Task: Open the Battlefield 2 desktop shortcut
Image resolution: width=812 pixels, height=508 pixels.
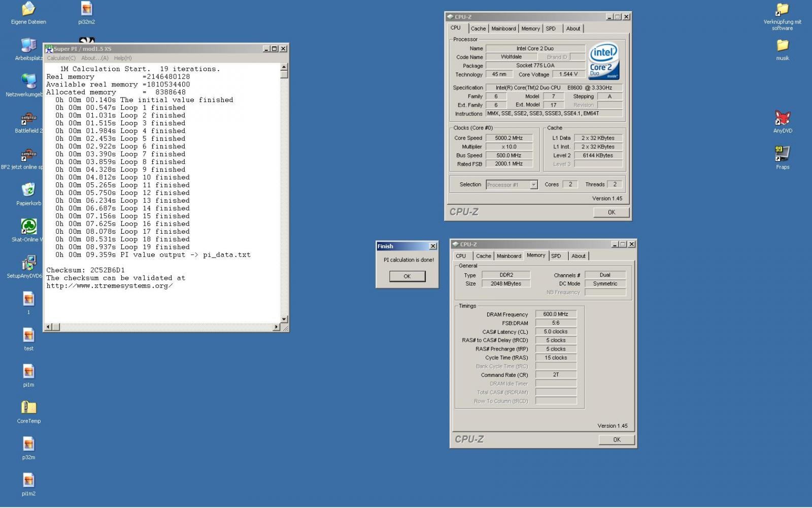Action: point(28,118)
